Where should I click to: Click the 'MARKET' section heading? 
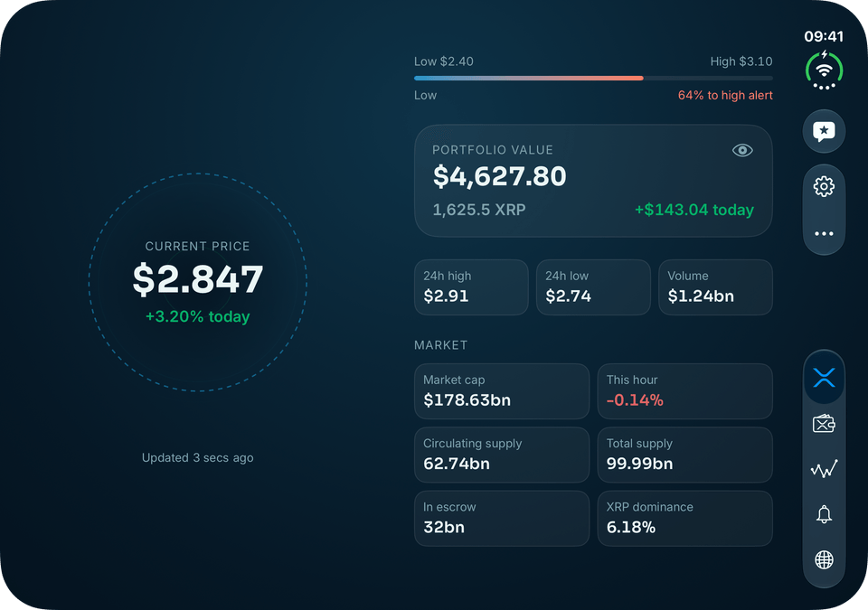coord(440,345)
